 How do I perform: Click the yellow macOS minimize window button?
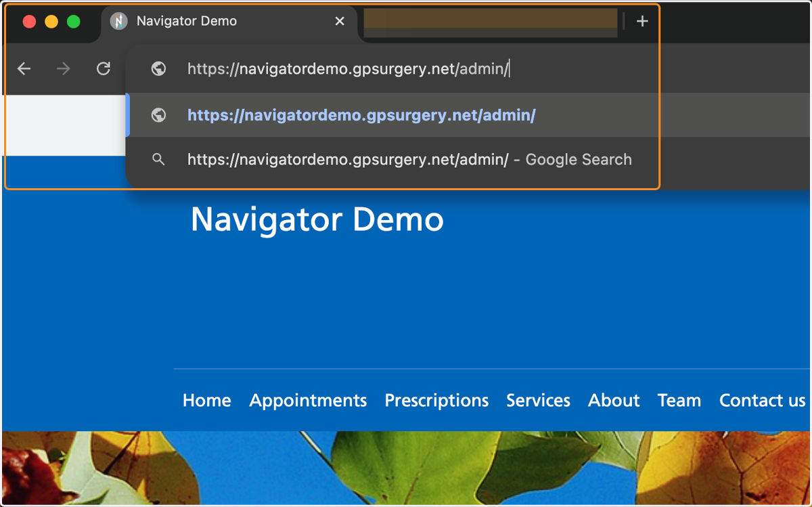point(51,22)
